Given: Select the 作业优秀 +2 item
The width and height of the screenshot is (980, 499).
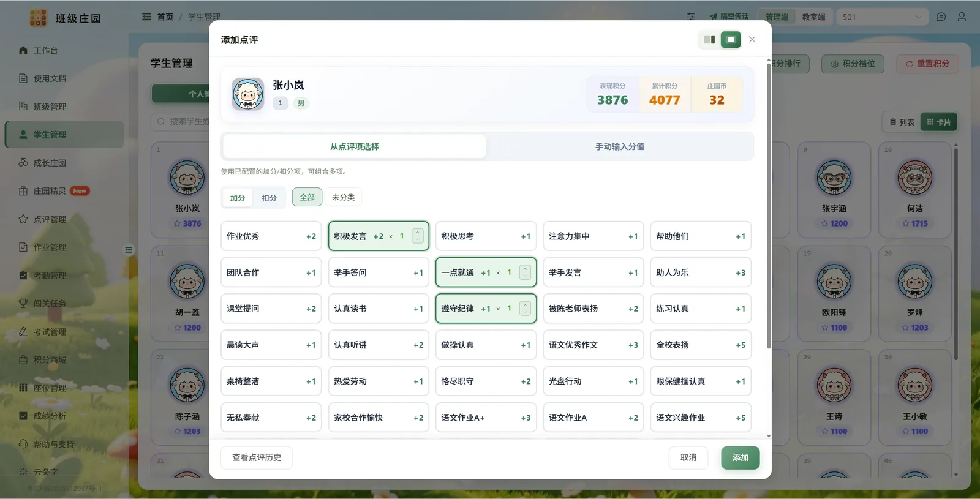Looking at the screenshot, I should coord(271,236).
